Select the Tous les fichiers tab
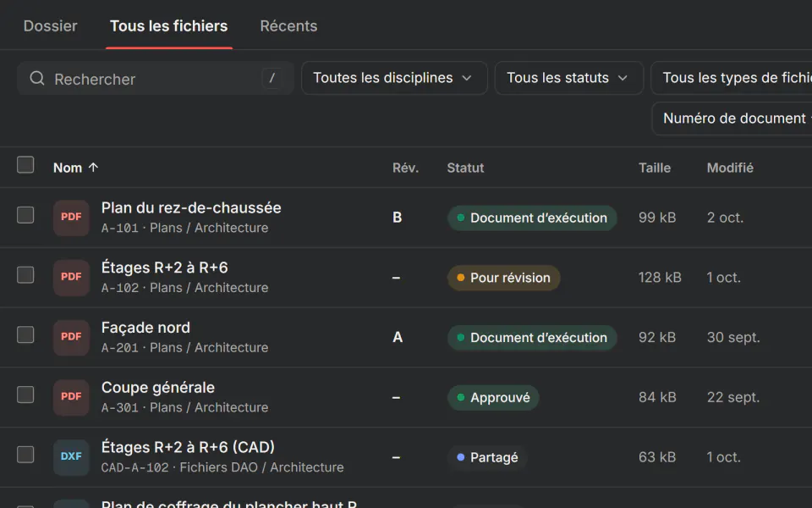Screen dimensions: 812x508 point(169,26)
